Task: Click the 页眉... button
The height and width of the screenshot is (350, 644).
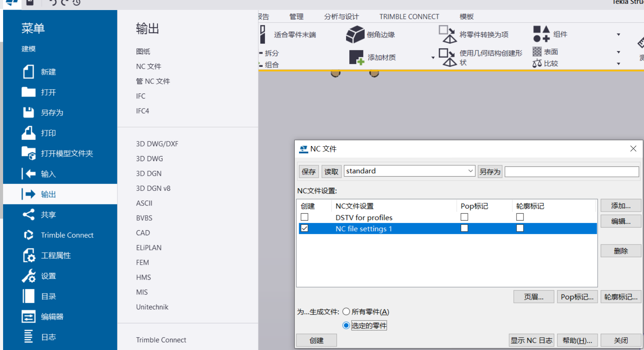Action: (x=534, y=297)
